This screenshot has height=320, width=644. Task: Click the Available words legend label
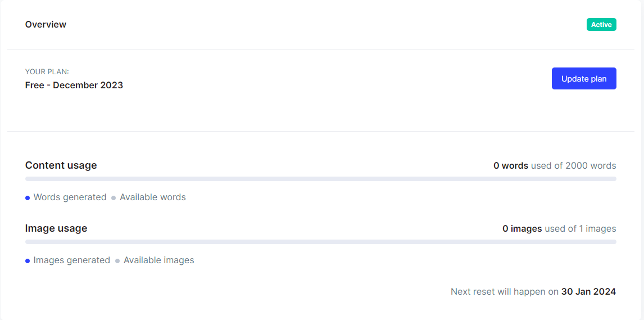(x=153, y=197)
